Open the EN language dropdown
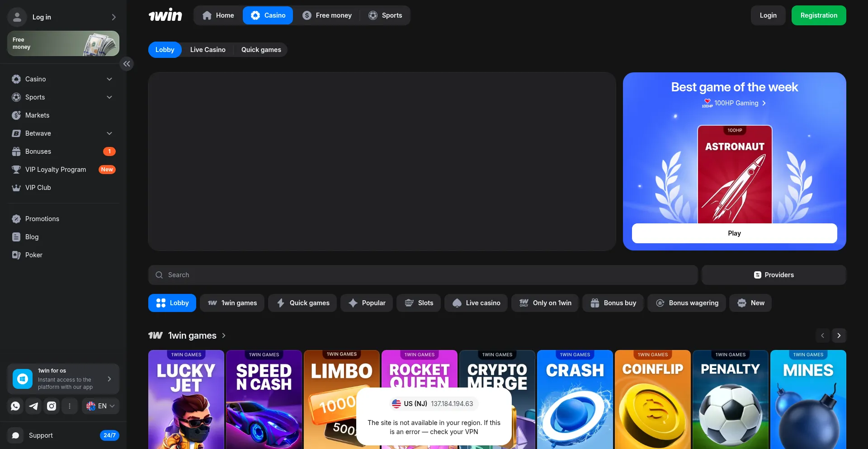Screen dimensions: 868x449 coord(100,406)
